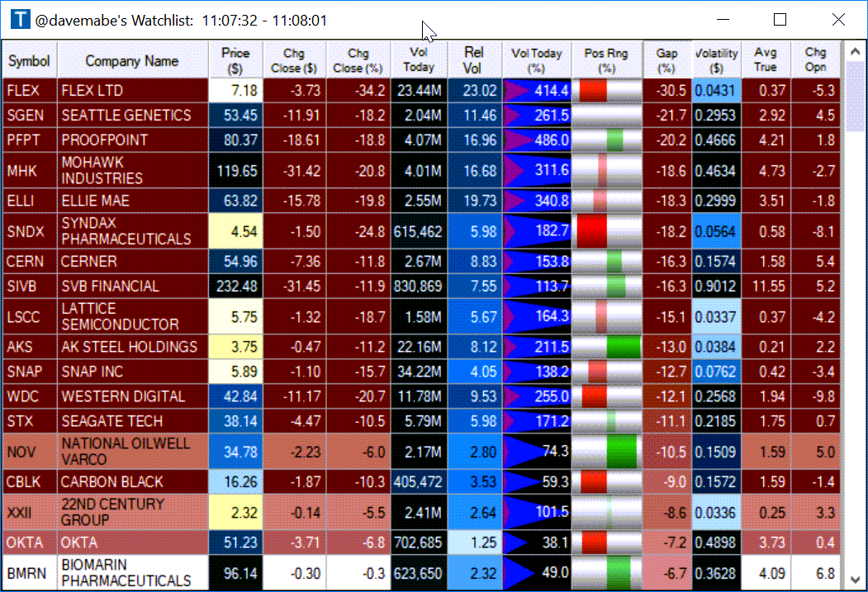Sort by the Chg Close ($) header
Viewport: 868px width, 592px height.
pyautogui.click(x=294, y=60)
